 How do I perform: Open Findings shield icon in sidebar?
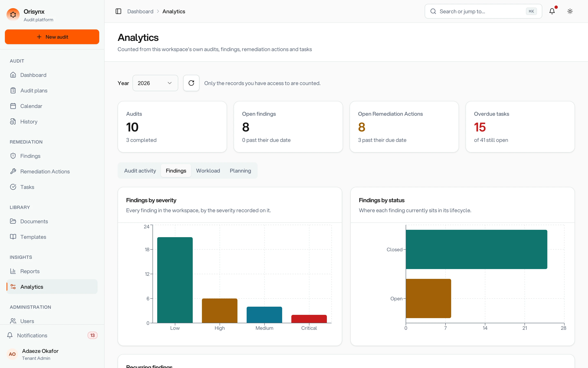(13, 156)
